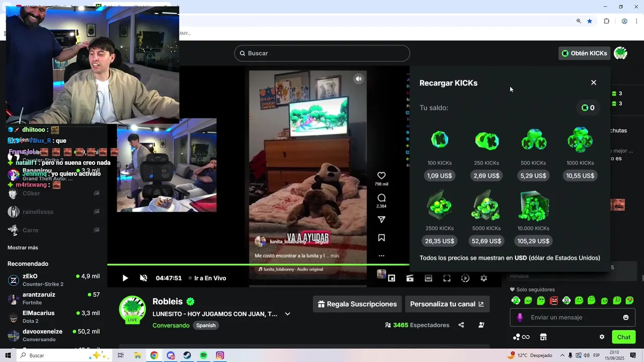Insert the red angry emote
Viewport: 644px width, 362px height.
tap(554, 301)
